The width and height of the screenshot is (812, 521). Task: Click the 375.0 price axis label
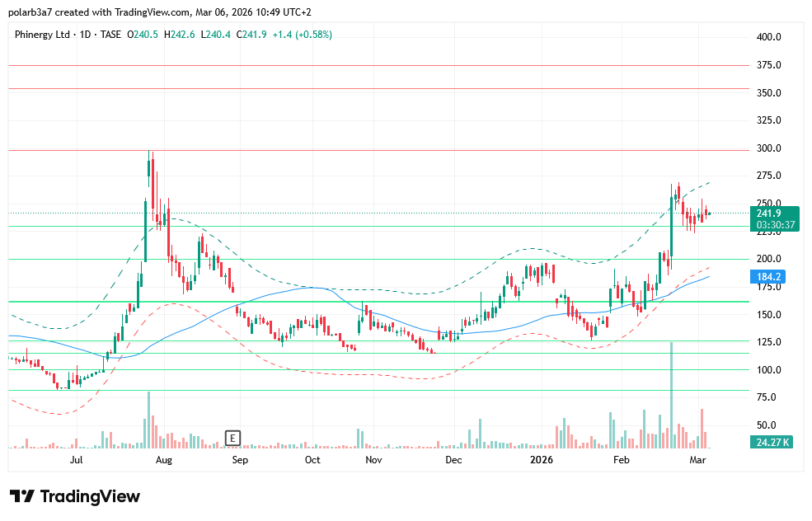pos(768,65)
